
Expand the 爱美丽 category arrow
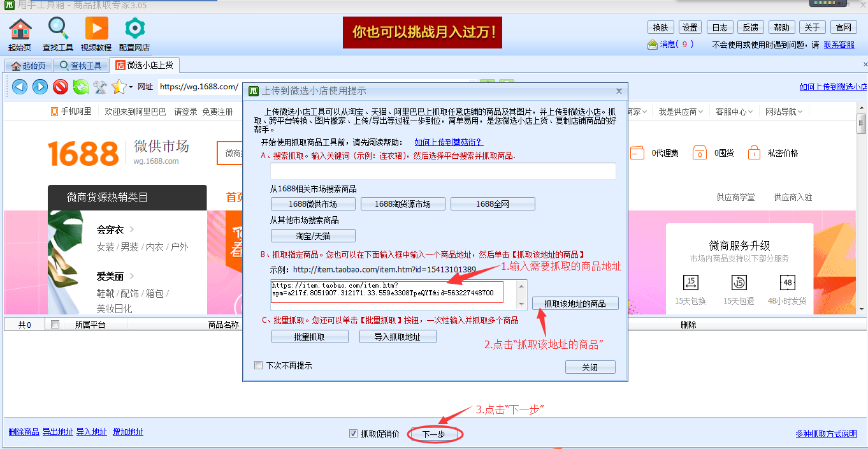[132, 276]
